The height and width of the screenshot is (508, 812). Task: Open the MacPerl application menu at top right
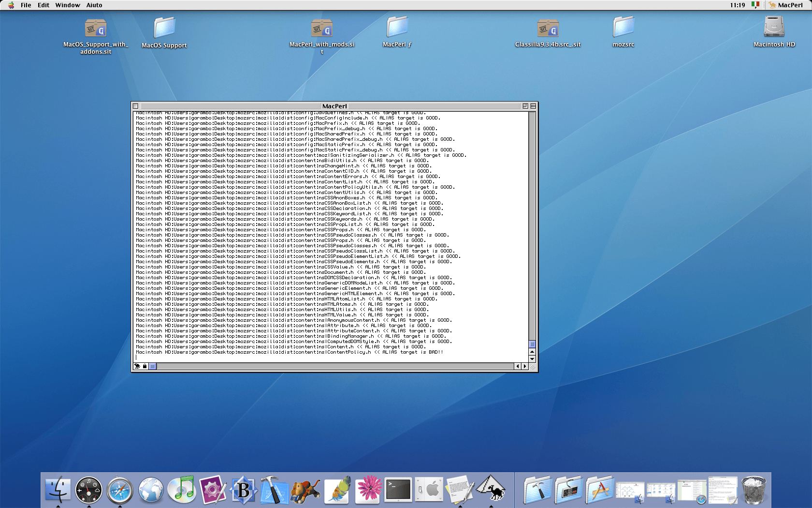786,5
